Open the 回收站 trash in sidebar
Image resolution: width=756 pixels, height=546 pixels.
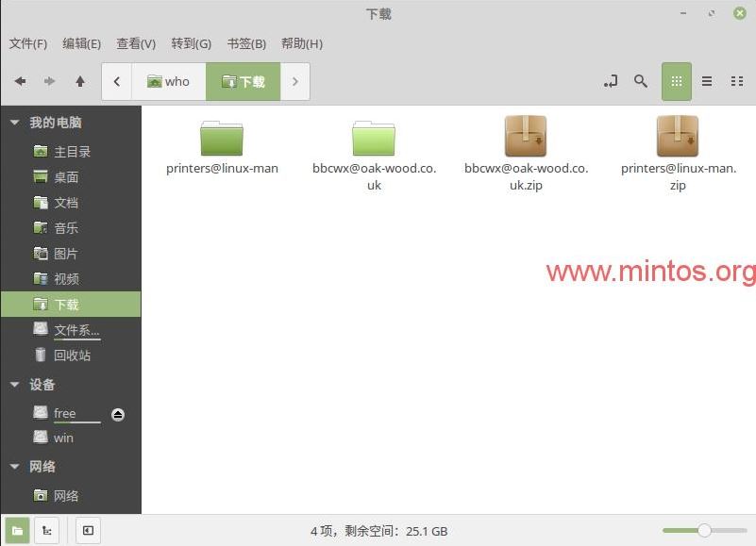[x=72, y=356]
